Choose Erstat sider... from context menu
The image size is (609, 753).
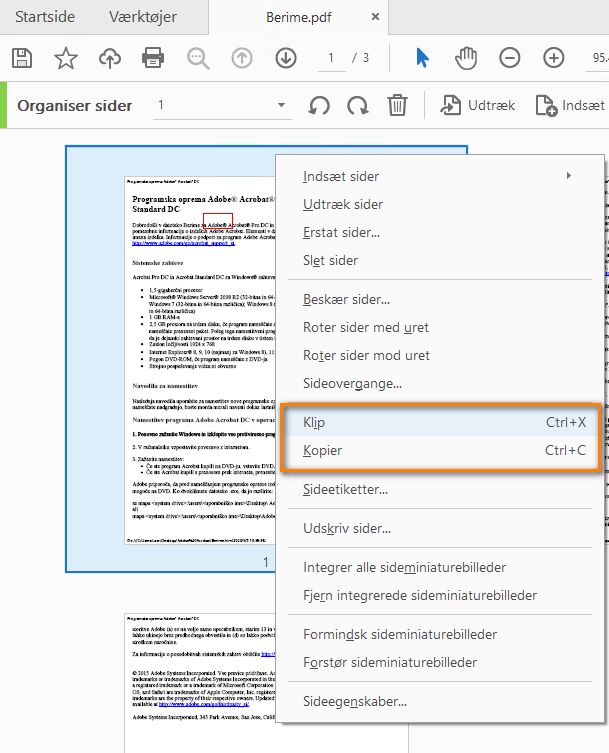(x=439, y=232)
